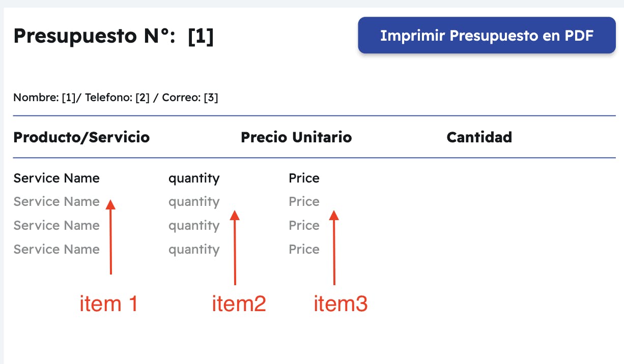Click quantity in the third row
The image size is (624, 364).
tap(194, 226)
